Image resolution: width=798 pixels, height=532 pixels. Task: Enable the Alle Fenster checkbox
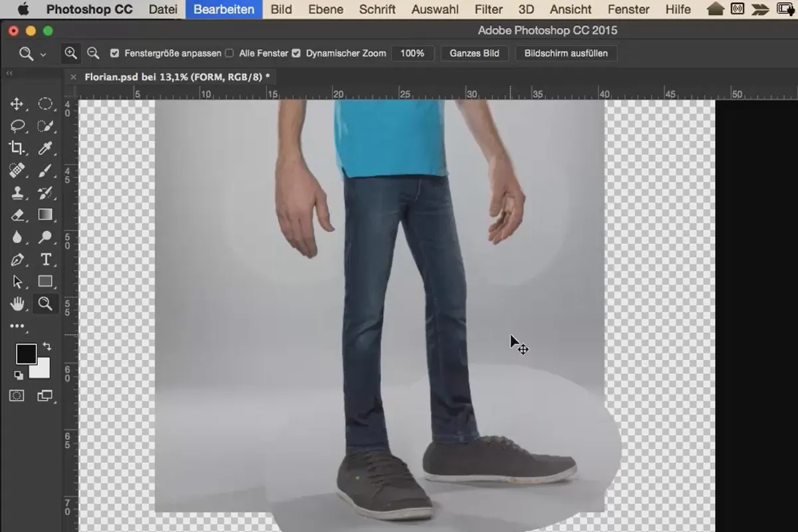[x=229, y=53]
